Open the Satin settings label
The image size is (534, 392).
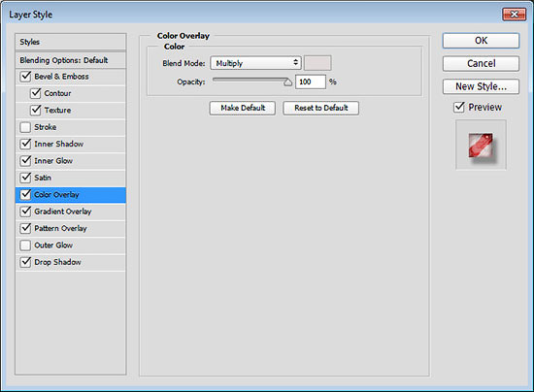pyautogui.click(x=43, y=178)
